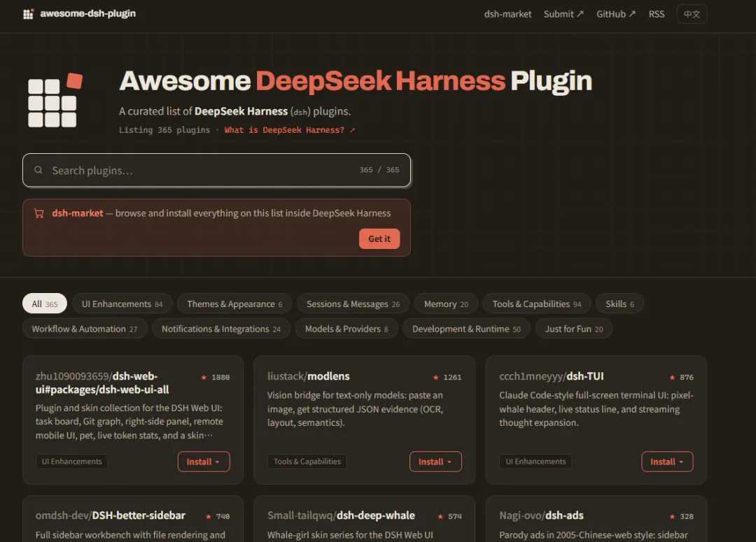
Task: Filter by Memory category
Action: (446, 304)
